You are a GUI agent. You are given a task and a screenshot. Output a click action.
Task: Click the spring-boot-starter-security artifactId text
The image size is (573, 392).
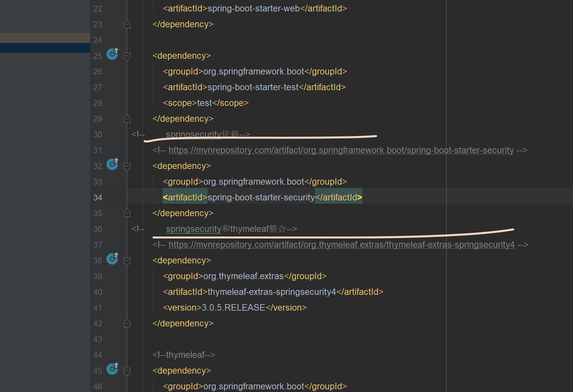pyautogui.click(x=261, y=197)
